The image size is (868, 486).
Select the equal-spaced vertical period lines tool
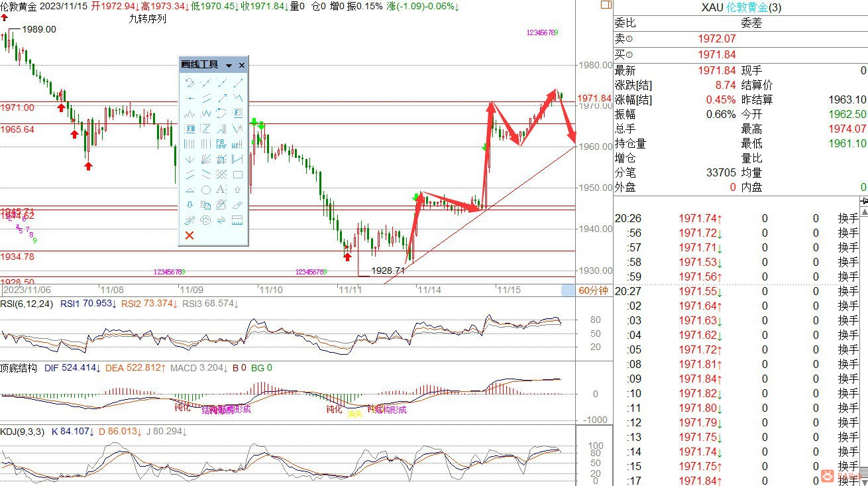point(190,144)
